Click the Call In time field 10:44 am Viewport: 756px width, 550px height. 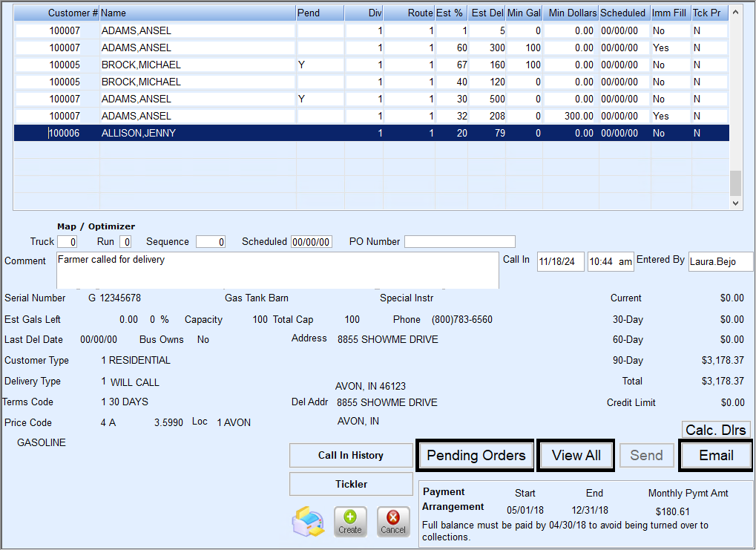click(611, 261)
